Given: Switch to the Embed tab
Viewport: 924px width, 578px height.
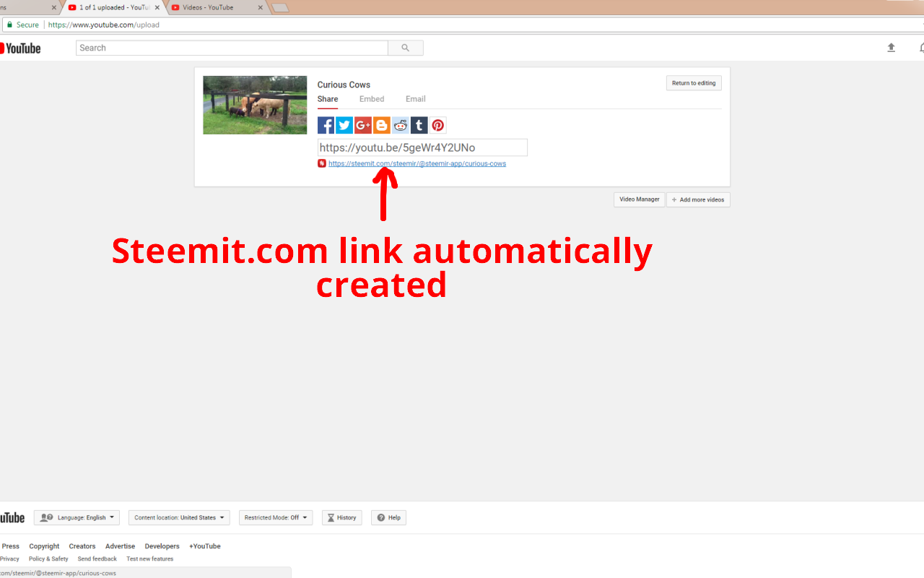Looking at the screenshot, I should click(372, 98).
